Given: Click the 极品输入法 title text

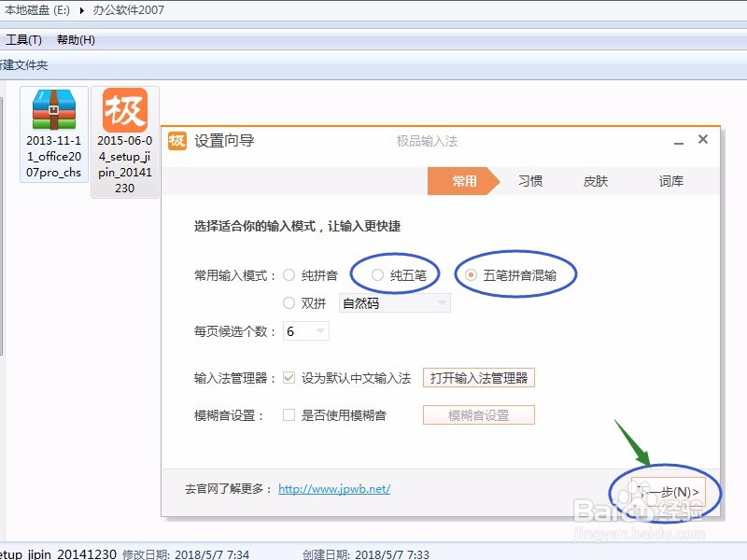Looking at the screenshot, I should pyautogui.click(x=428, y=141).
